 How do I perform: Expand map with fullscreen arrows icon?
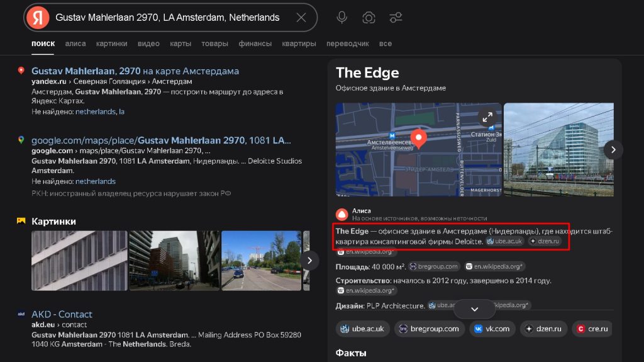[x=487, y=116]
